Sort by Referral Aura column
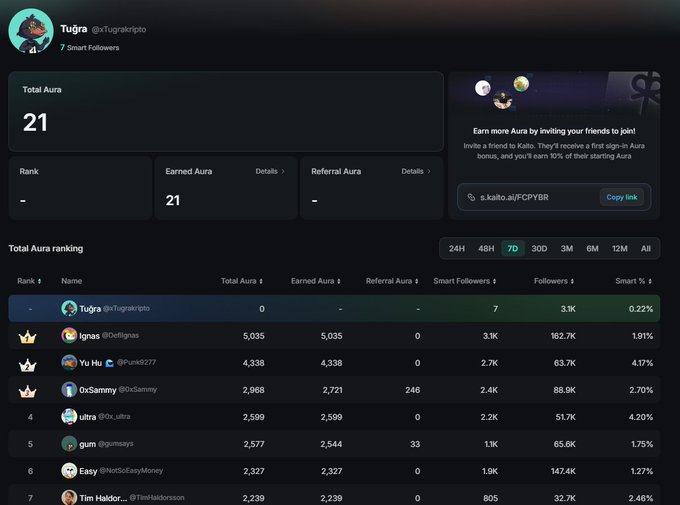The image size is (680, 505). pos(392,281)
